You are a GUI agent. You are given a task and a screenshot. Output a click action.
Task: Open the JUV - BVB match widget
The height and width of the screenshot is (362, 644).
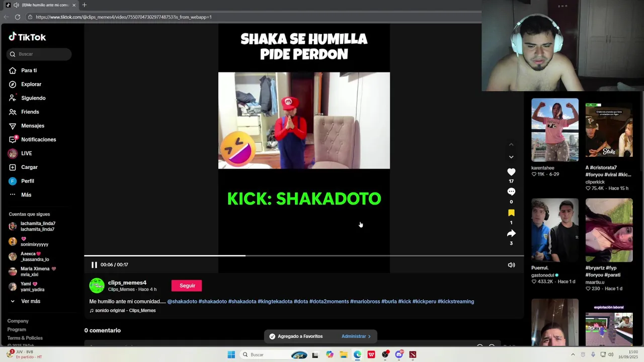[x=25, y=354]
